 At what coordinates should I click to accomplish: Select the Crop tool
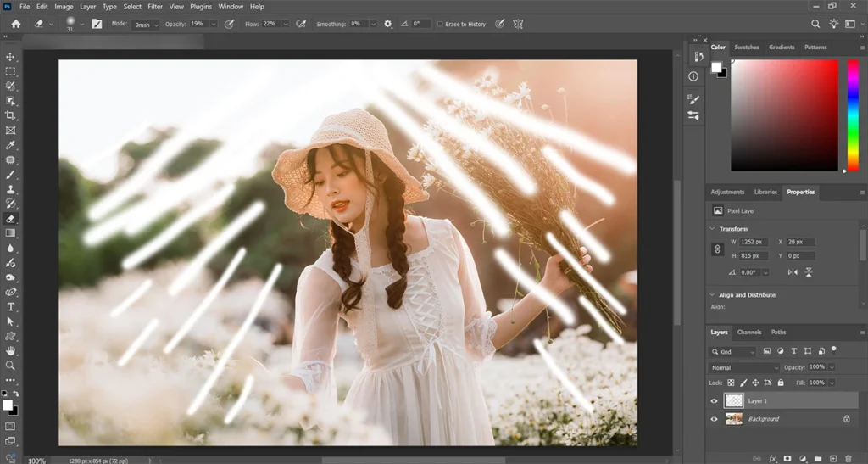coord(11,115)
